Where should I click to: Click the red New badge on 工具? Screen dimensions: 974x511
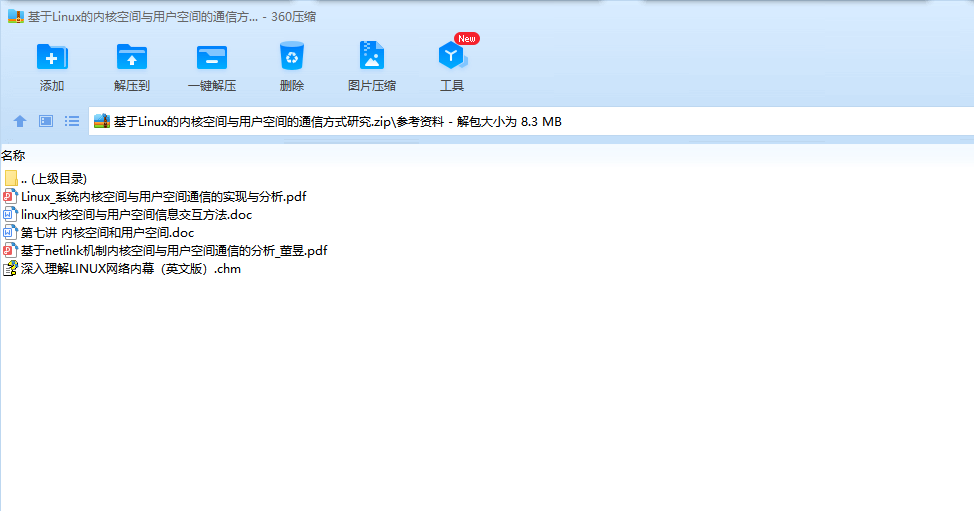click(x=467, y=38)
